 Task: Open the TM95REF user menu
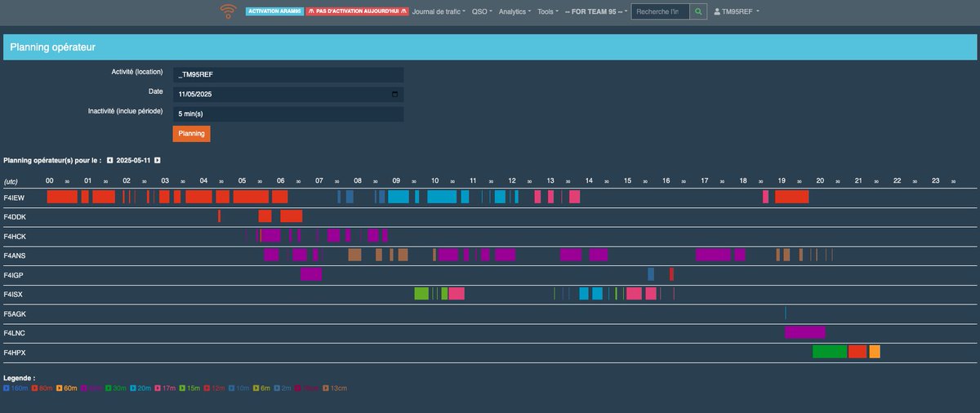click(737, 11)
